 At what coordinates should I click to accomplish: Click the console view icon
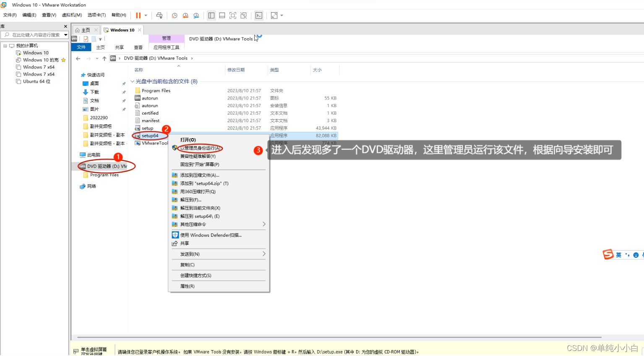coord(259,16)
